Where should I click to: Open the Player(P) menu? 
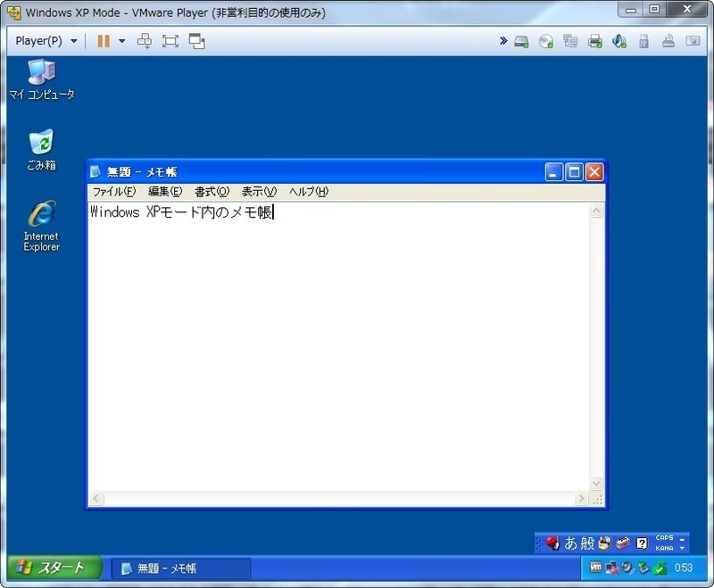tap(46, 41)
